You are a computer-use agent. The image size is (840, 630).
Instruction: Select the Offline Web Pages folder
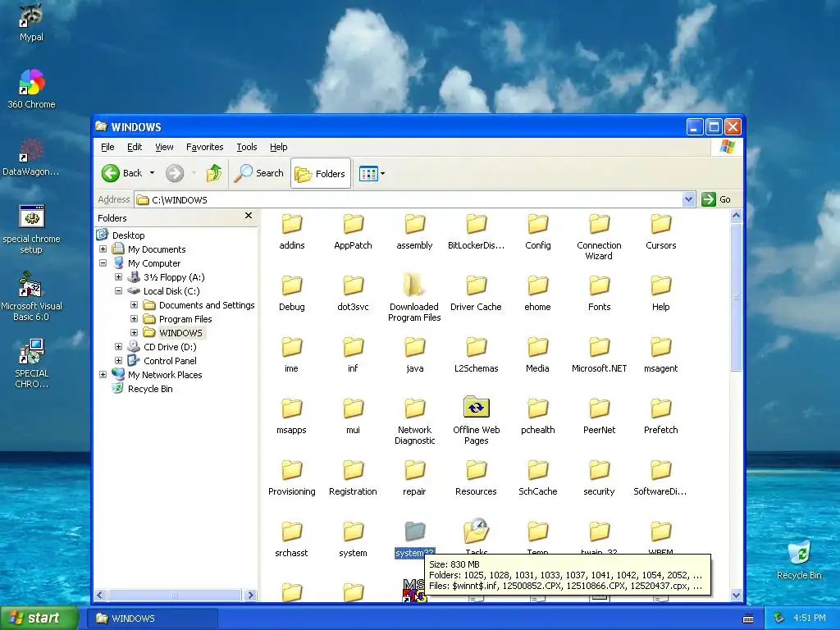coord(476,422)
